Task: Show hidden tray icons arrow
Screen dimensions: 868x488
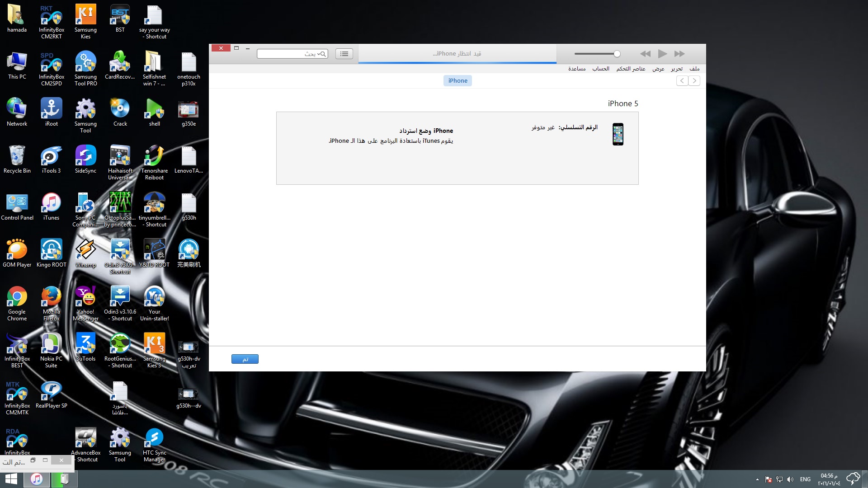Action: [x=757, y=479]
